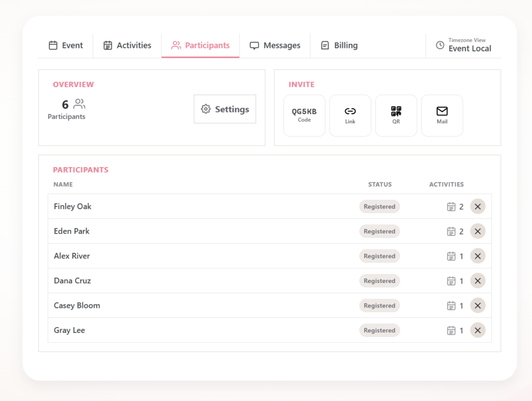Click Gray Lee's Registered status badge
Viewport: 532px width, 401px height.
pyautogui.click(x=380, y=330)
